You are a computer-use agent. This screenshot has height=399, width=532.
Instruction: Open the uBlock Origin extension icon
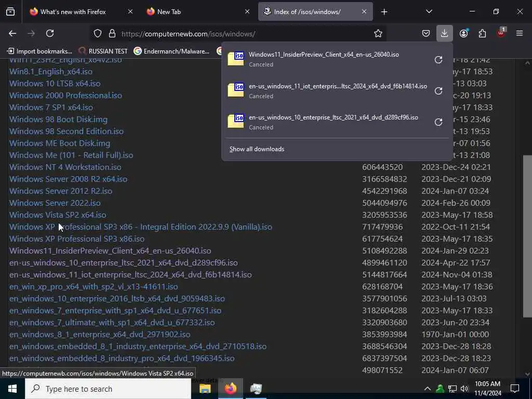click(501, 33)
